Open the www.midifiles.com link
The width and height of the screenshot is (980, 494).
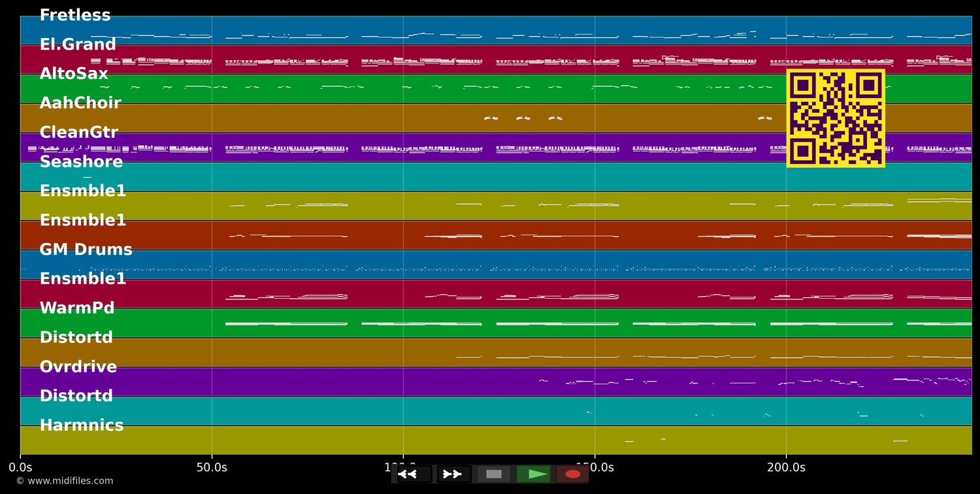(64, 481)
